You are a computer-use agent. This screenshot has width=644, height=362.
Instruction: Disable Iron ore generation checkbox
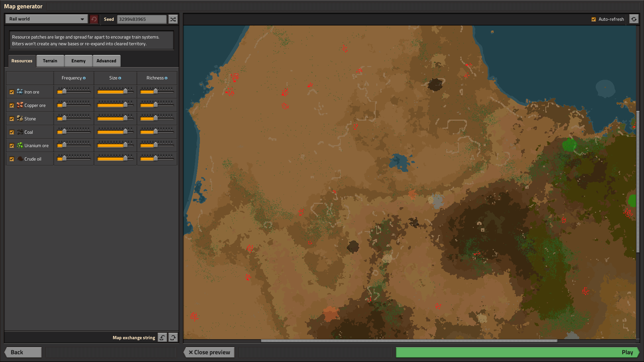click(x=12, y=92)
